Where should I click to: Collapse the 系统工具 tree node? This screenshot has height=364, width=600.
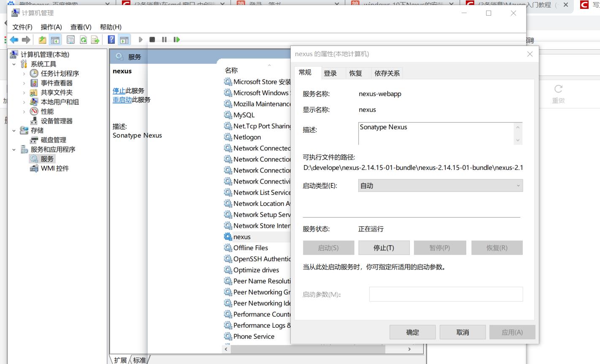[x=14, y=64]
